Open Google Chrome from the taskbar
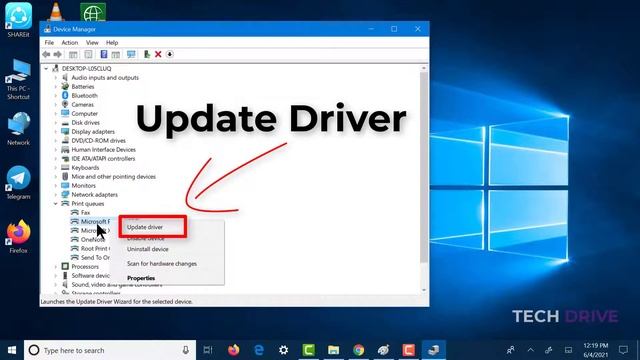Viewport: 640px width, 360px height. click(359, 350)
